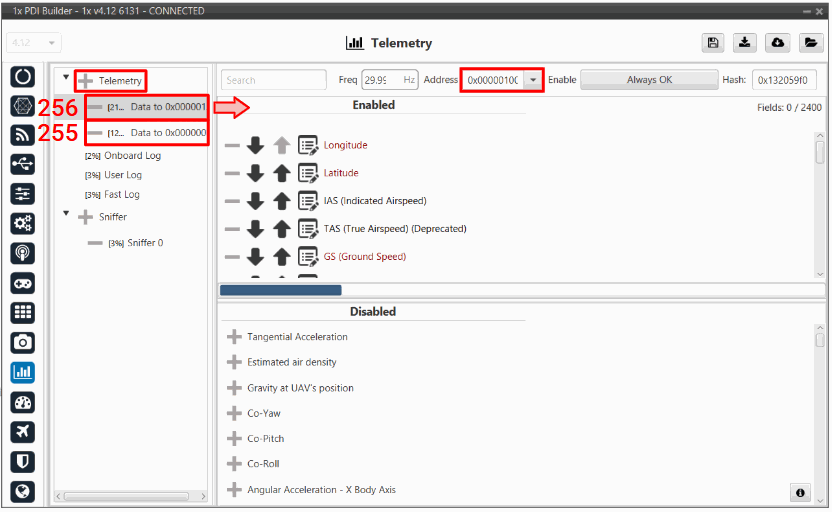The image size is (832, 512).
Task: Click the cloud upload icon
Action: (777, 43)
